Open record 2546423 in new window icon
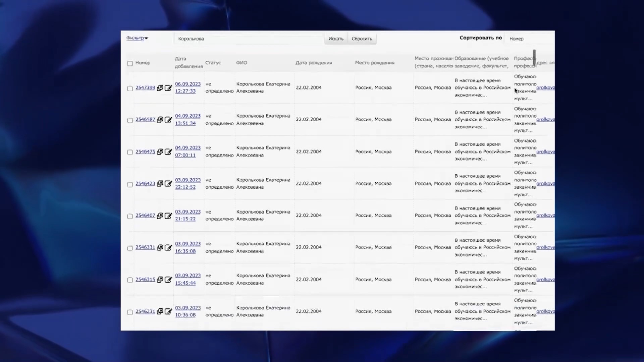This screenshot has width=644, height=362. [160, 184]
